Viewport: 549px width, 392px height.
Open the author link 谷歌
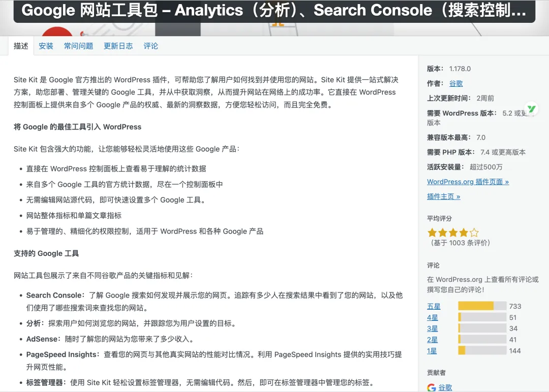[456, 84]
